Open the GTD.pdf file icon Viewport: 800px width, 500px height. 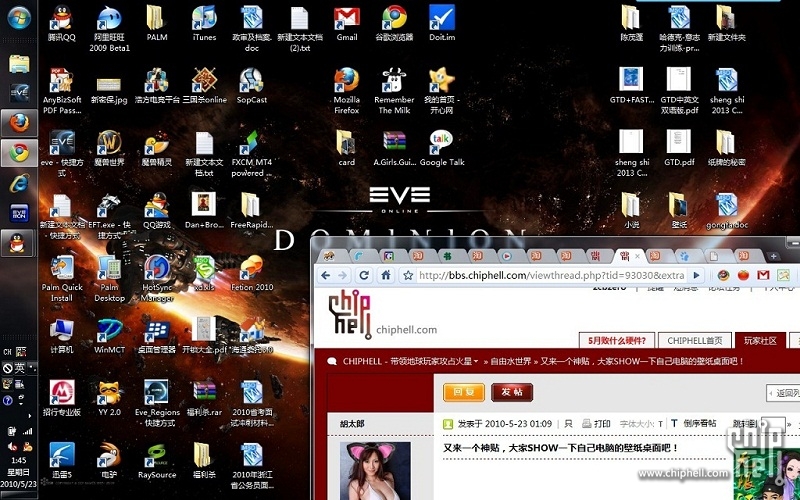[679, 148]
